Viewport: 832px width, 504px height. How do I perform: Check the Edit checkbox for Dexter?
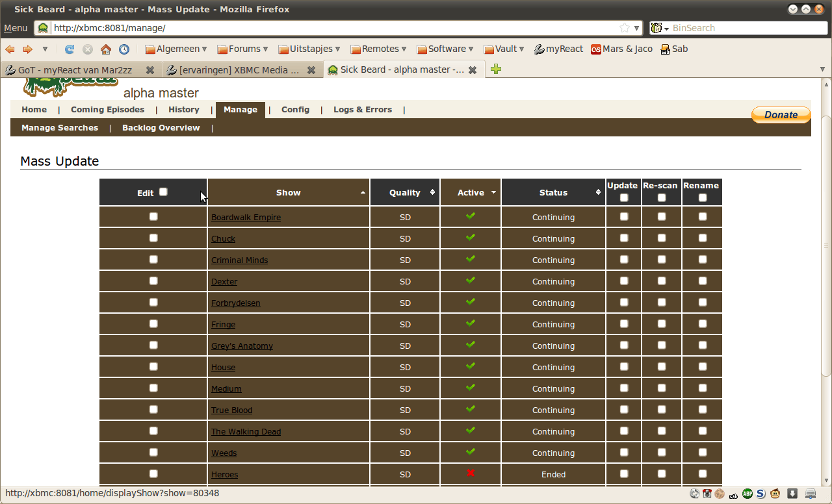click(153, 281)
